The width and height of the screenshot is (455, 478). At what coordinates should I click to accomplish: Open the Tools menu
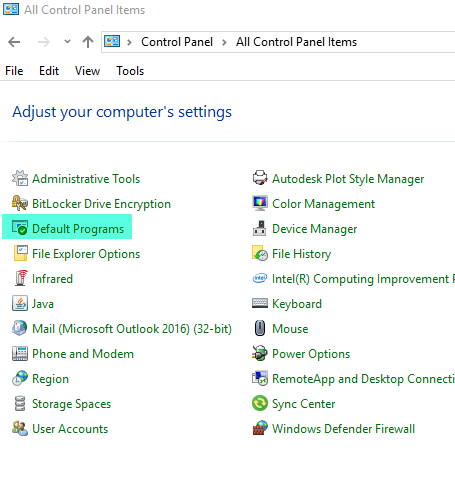(x=130, y=71)
